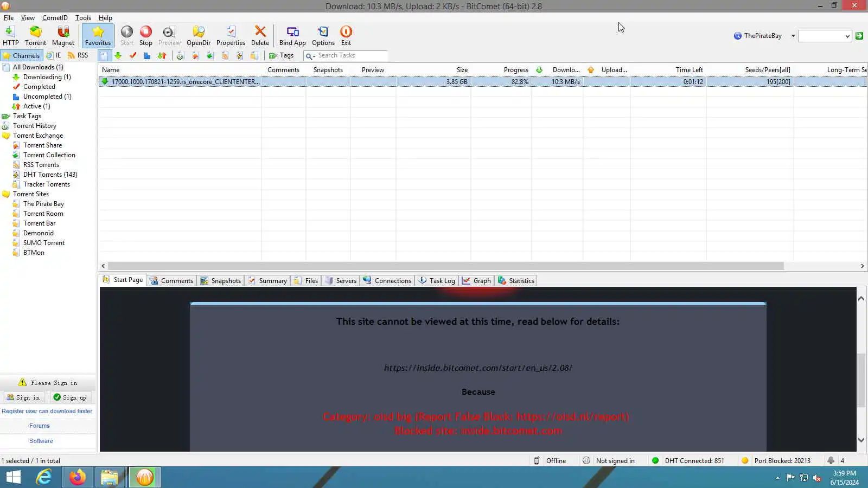Screen dimensions: 868x488
Task: Open the Files tab
Action: point(306,280)
